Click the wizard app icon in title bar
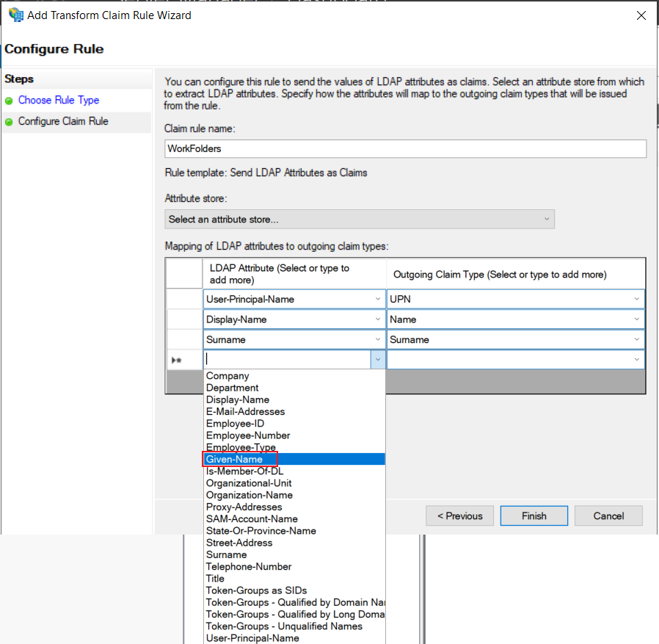Screen dimensions: 659x644 (16, 15)
